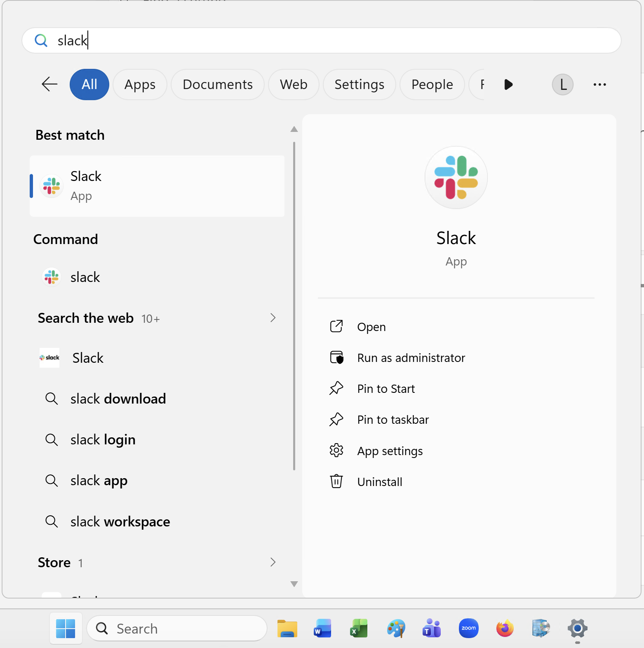The image size is (644, 648).
Task: Expand the Store results chevron
Action: pyautogui.click(x=273, y=562)
